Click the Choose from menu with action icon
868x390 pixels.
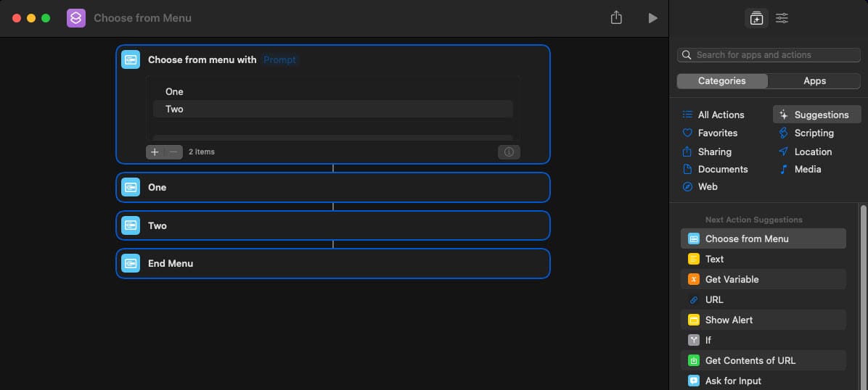(131, 59)
